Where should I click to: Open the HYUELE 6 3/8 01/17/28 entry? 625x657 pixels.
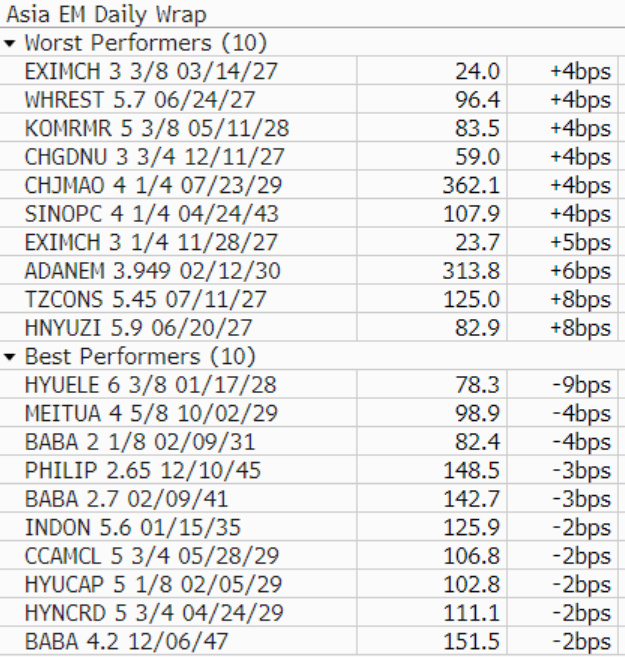pos(150,385)
